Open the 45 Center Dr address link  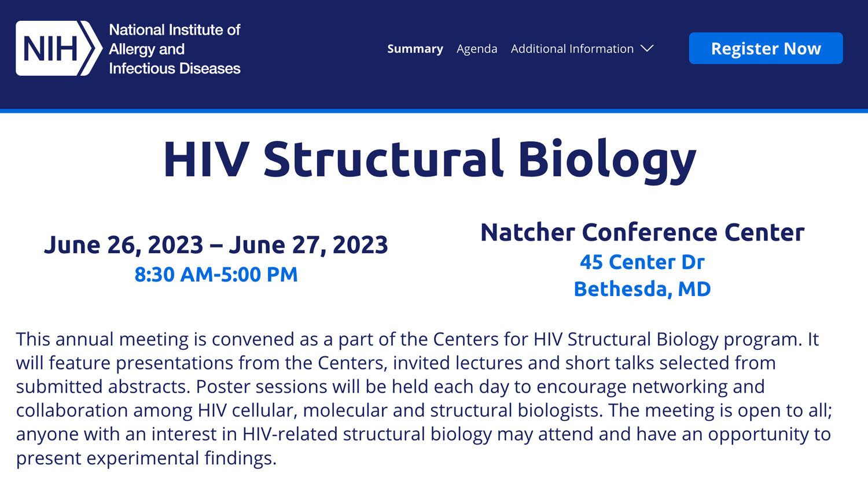pyautogui.click(x=642, y=263)
